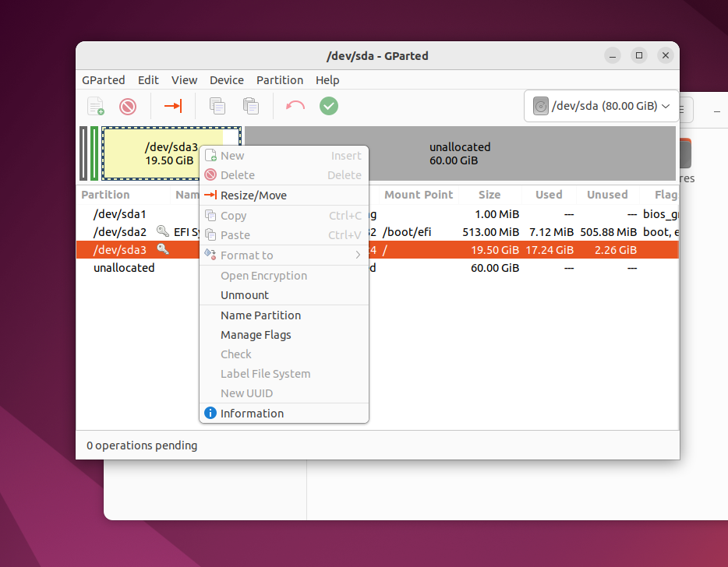Open the /dev/sda (80.00 GiB) device dropdown
Image resolution: width=728 pixels, height=567 pixels.
601,106
